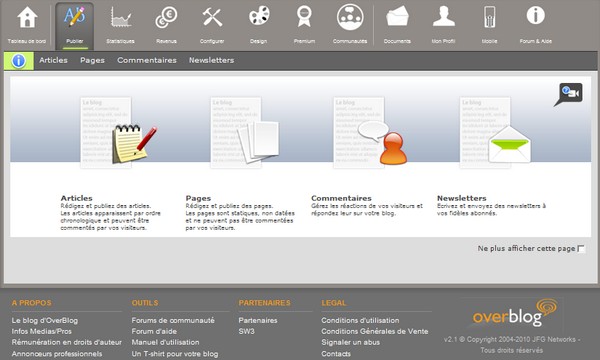The height and width of the screenshot is (360, 600).
Task: Check 'Ne plus afficher cette page' checkbox
Action: 581,249
